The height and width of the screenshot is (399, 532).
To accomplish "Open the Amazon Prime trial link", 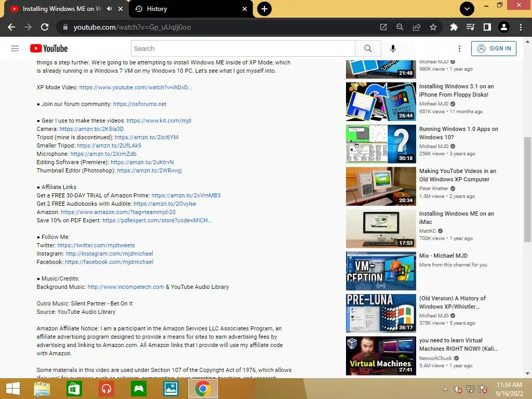I will [x=186, y=195].
